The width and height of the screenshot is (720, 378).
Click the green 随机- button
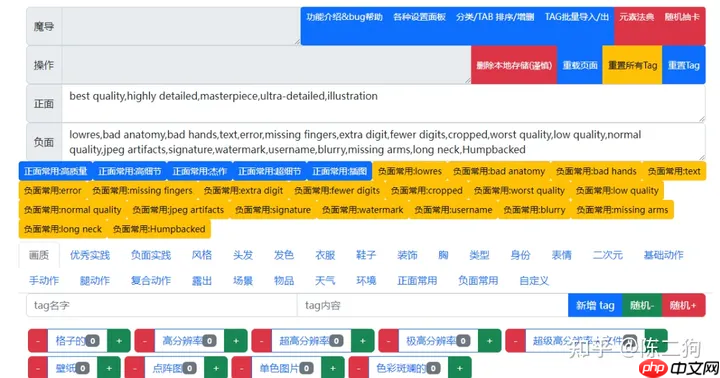pyautogui.click(x=642, y=305)
